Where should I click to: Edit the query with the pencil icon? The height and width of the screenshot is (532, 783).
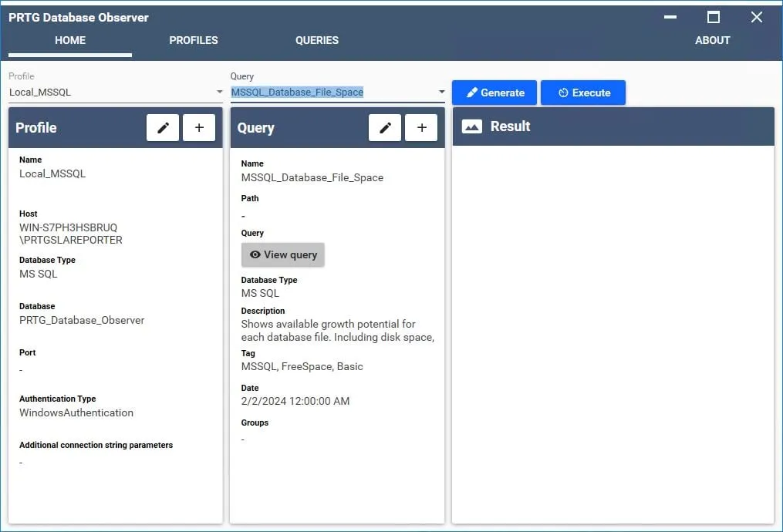click(385, 128)
